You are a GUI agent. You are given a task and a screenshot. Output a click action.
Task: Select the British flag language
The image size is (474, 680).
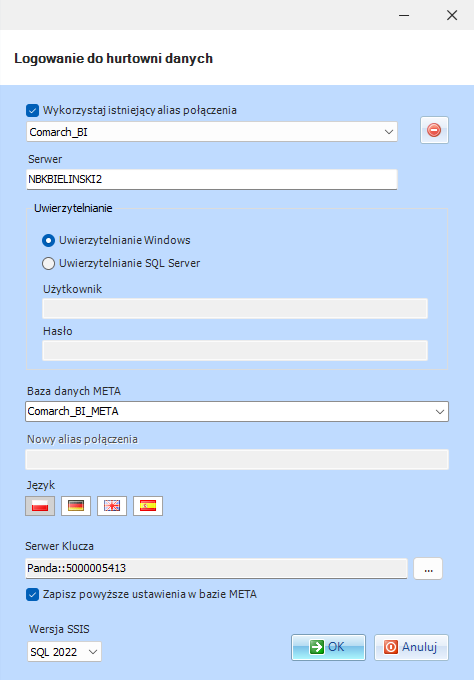[x=112, y=506]
